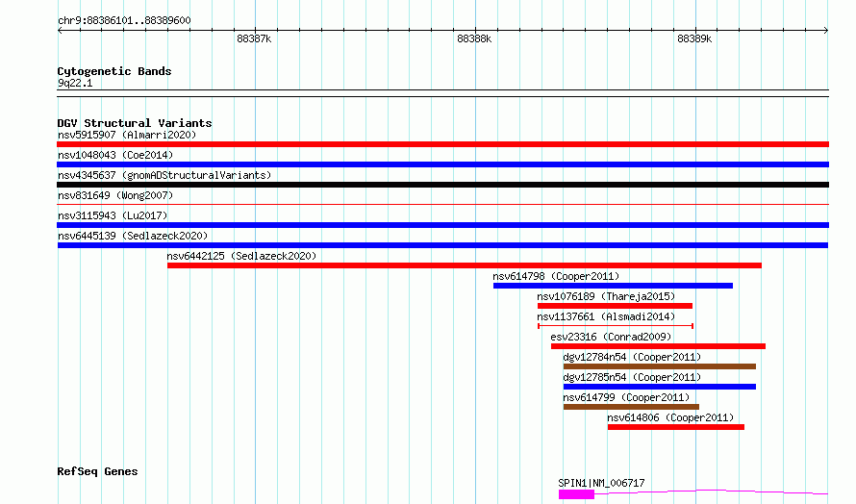Click the nsv3115943 (Lu2017) label

(113, 215)
